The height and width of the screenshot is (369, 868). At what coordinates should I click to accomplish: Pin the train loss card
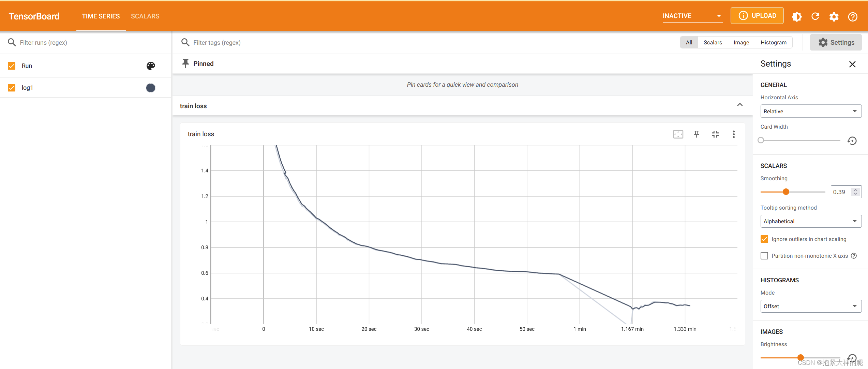point(697,134)
